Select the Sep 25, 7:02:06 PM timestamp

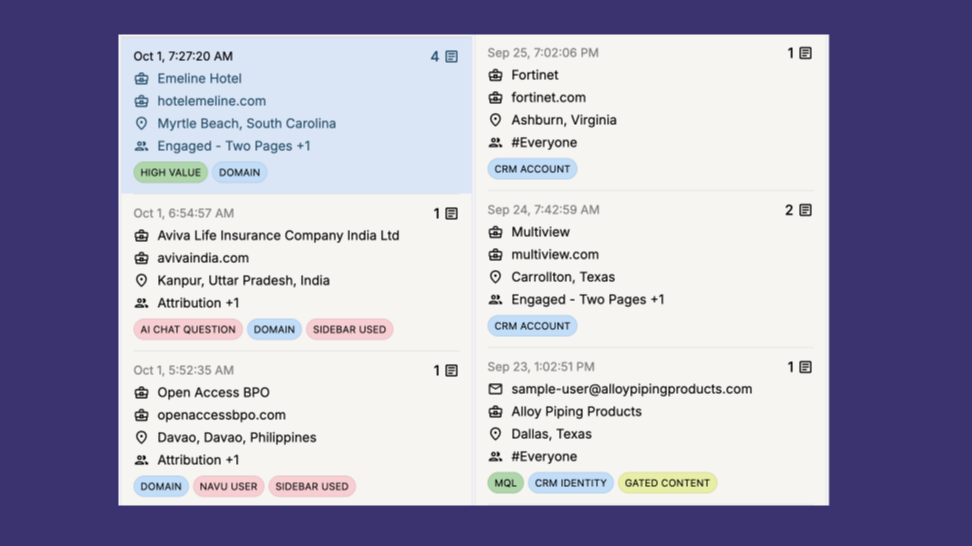tap(543, 53)
